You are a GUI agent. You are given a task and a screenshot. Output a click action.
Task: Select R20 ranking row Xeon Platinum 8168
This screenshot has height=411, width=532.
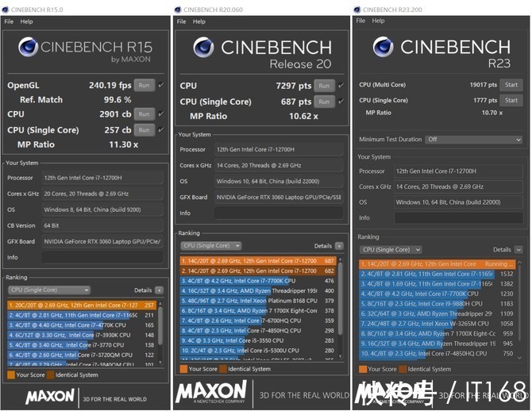(258, 301)
